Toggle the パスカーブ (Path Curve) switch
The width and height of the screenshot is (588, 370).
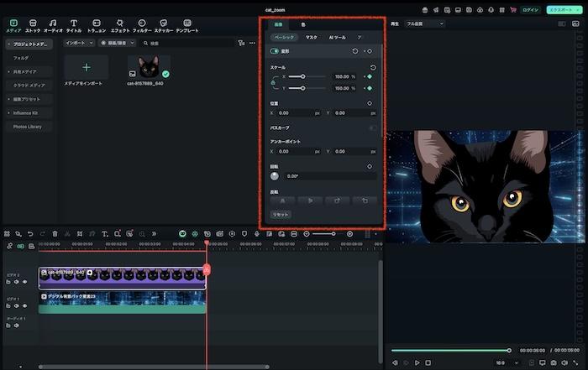pos(372,128)
